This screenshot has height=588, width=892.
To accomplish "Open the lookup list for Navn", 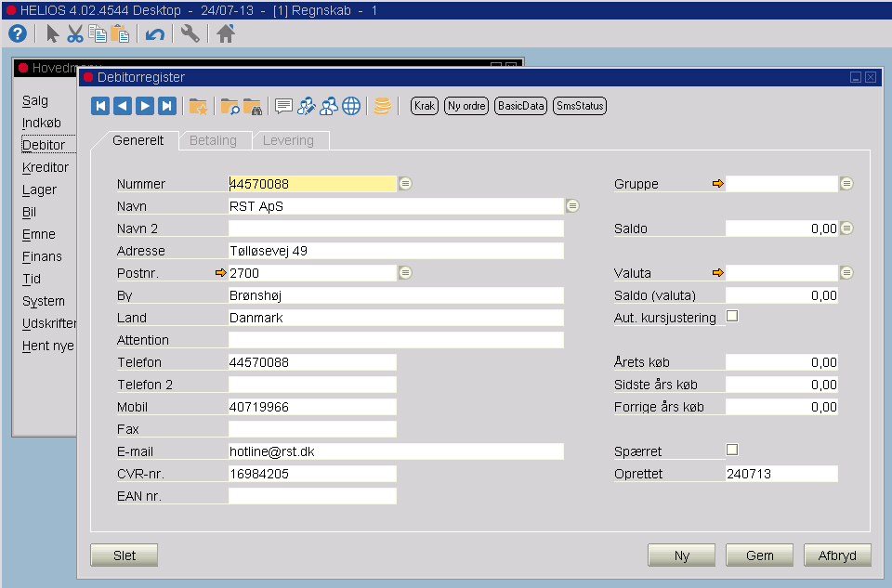I will (x=572, y=206).
